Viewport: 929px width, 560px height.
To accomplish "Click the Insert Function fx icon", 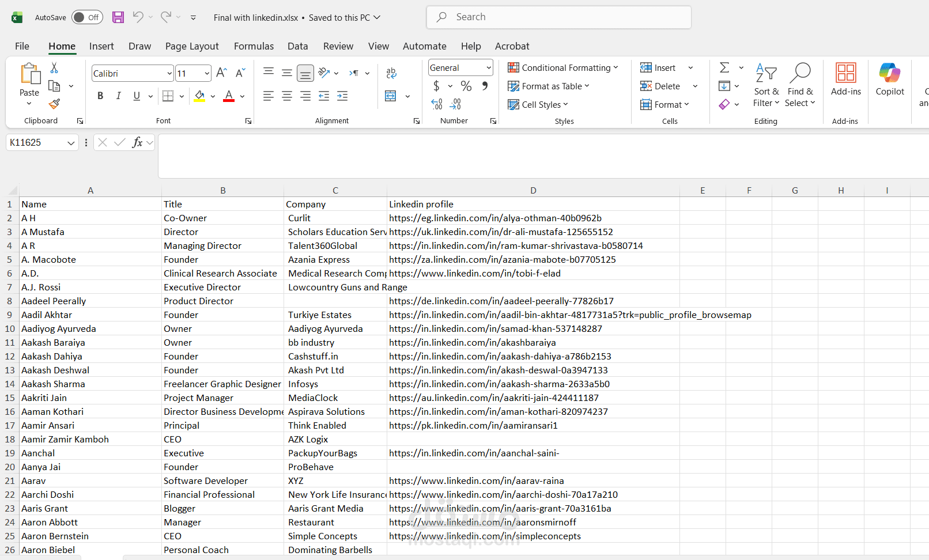I will point(137,142).
